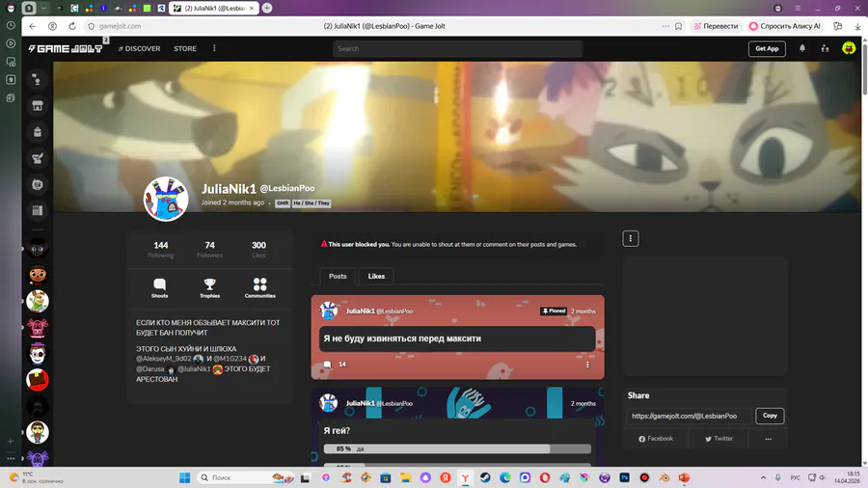The height and width of the screenshot is (488, 868).
Task: Select the 85% да poll option
Action: coord(457,448)
